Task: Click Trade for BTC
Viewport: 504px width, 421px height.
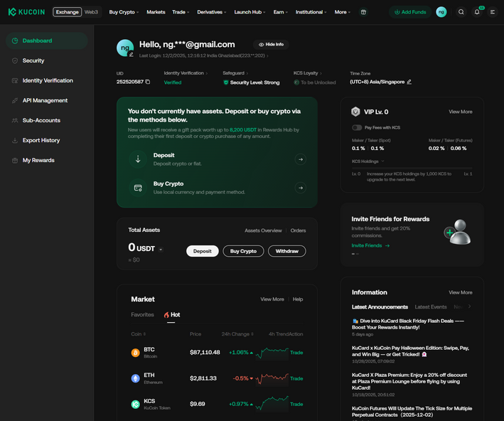Action: tap(296, 353)
